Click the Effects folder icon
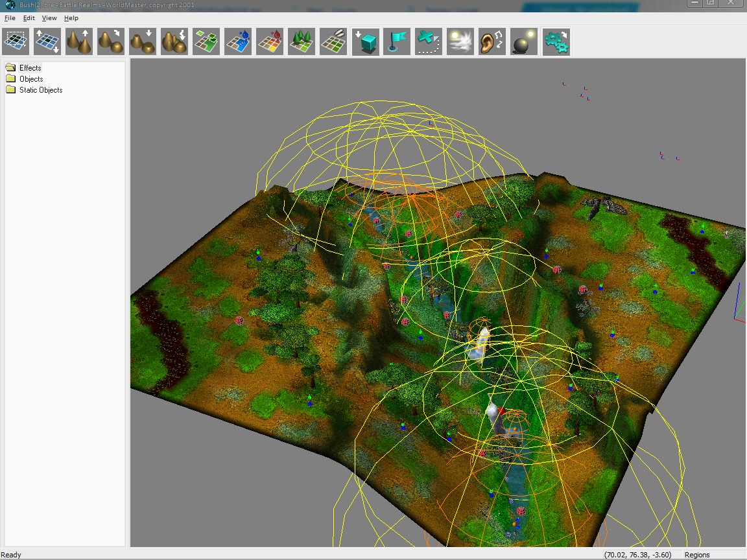Image resolution: width=747 pixels, height=560 pixels. tap(10, 67)
